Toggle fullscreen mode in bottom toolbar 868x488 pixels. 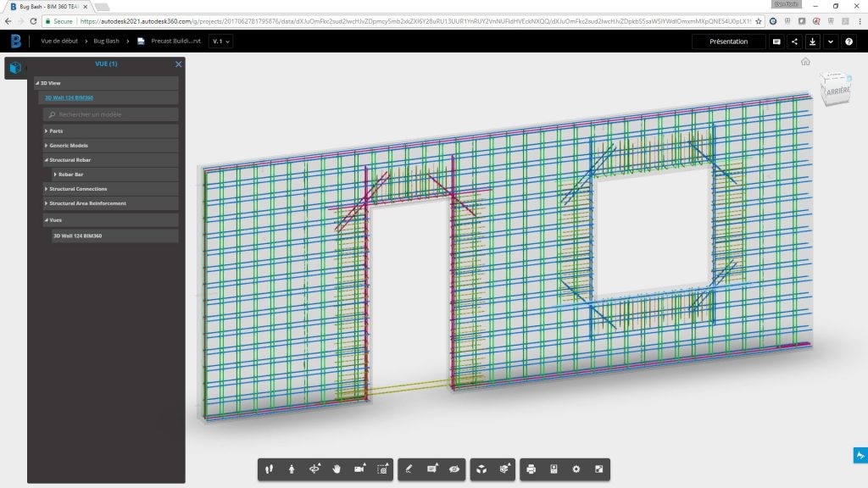(598, 469)
